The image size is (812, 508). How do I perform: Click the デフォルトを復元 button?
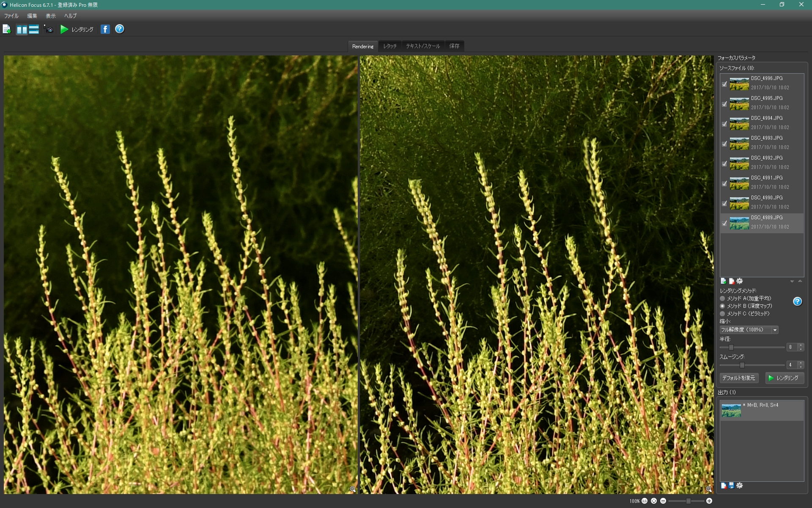738,378
